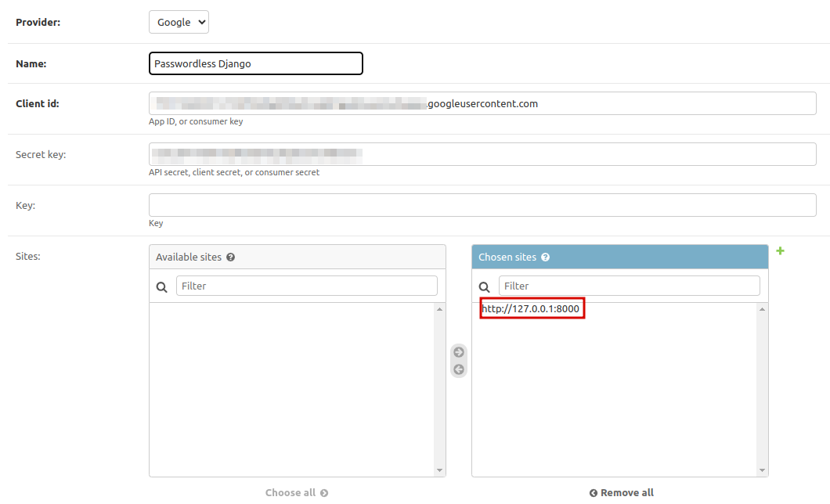Click the green plus to add a new site
This screenshot has width=830, height=504.
pos(780,250)
